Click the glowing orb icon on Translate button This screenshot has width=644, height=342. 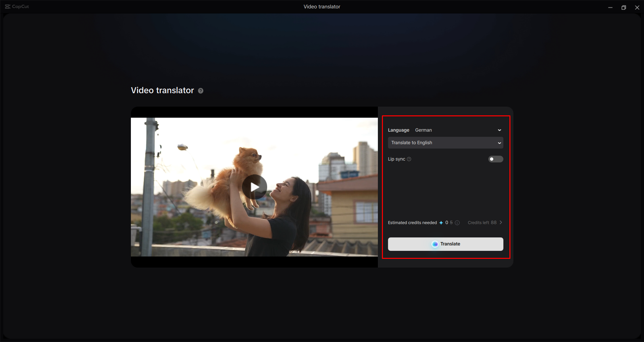[x=435, y=244]
